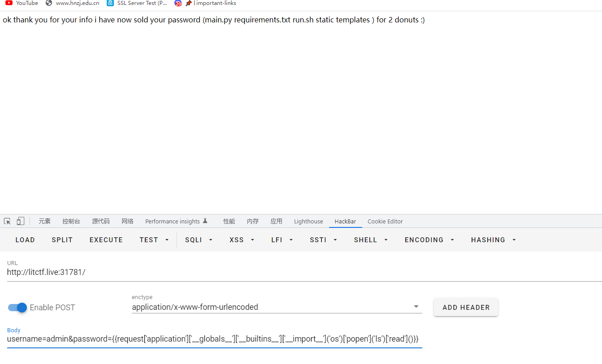Switch to the 应用 tab
602x364 pixels.
pyautogui.click(x=277, y=221)
